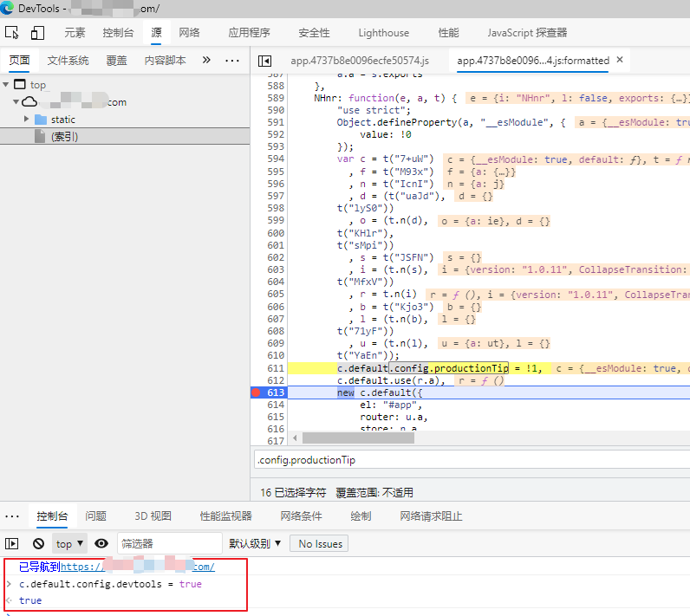This screenshot has width=690, height=616.
Task: Select the 文件系统 sidebar tab
Action: (68, 61)
